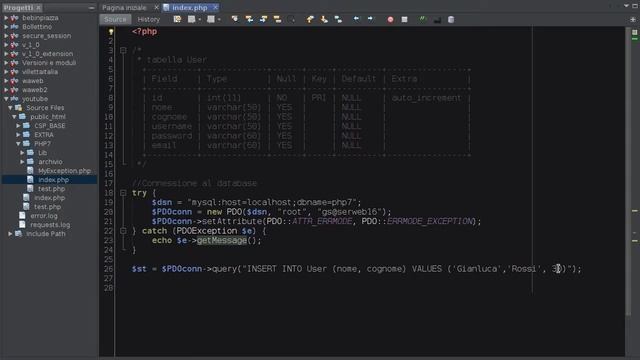Click Find Next Occurrence icon
This screenshot has width=640, height=360.
tap(263, 19)
